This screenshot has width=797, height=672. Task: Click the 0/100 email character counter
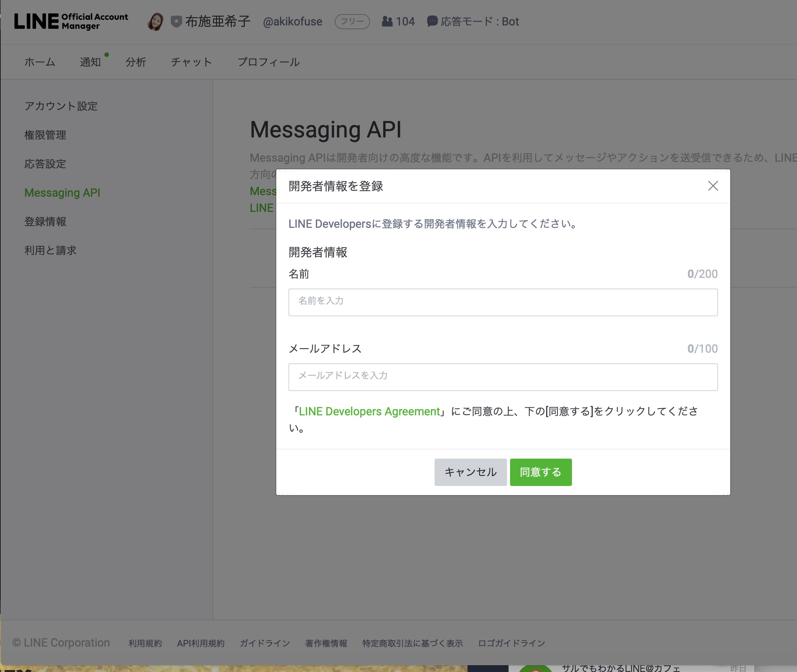tap(702, 349)
